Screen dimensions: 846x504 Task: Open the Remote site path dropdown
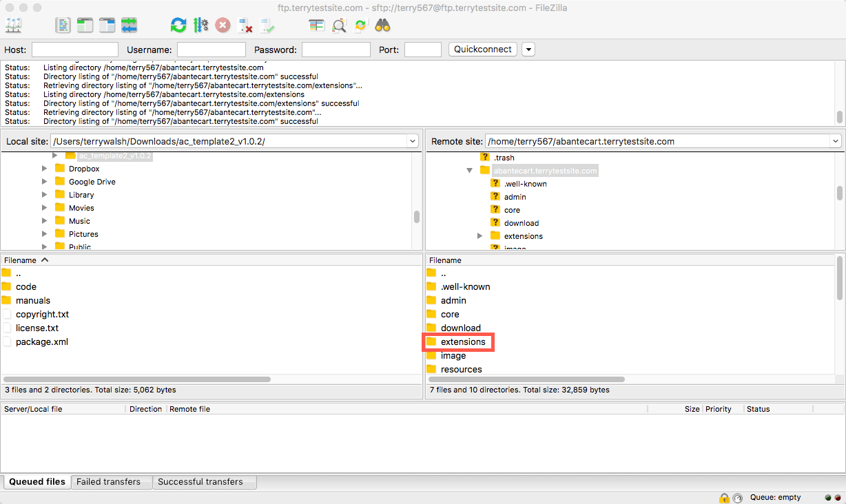[x=835, y=141]
